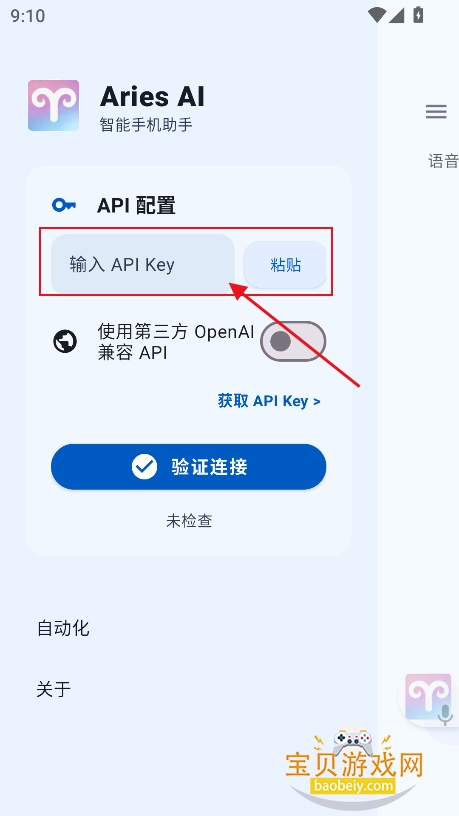Tap the floating Aries microphone assistant icon
The width and height of the screenshot is (459, 816).
point(429,698)
